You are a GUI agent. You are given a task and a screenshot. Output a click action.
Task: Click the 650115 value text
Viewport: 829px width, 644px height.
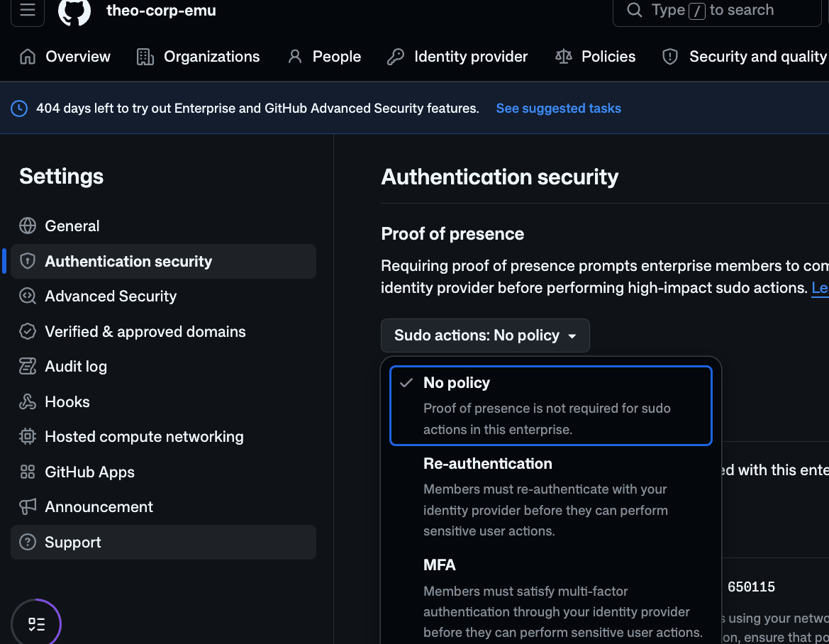tap(751, 587)
